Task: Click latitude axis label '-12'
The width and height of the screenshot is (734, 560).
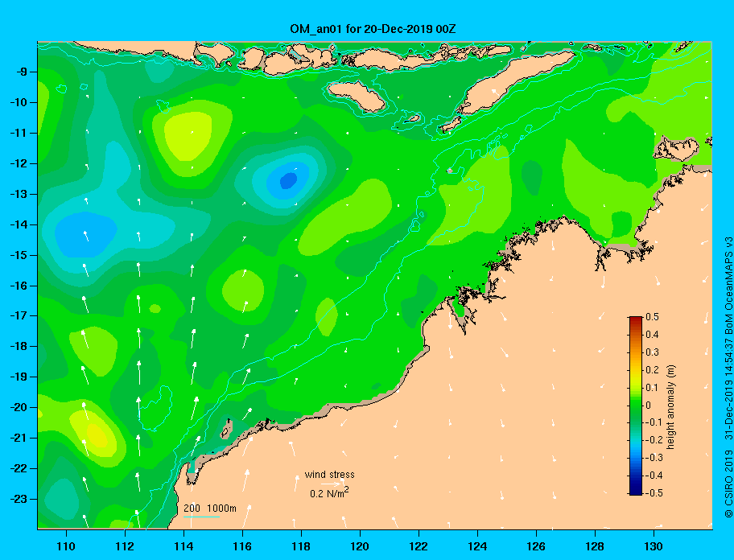Action: point(19,163)
